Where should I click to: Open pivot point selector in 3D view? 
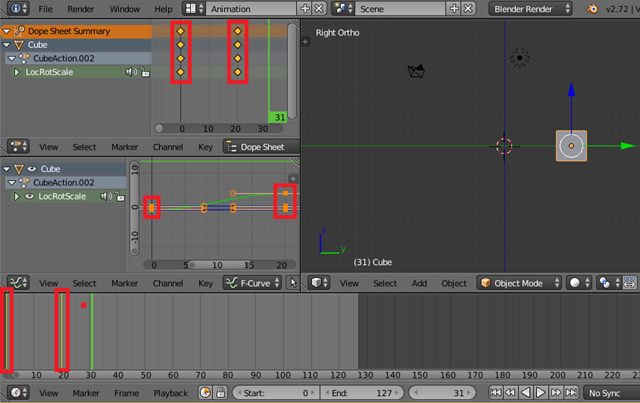(609, 283)
